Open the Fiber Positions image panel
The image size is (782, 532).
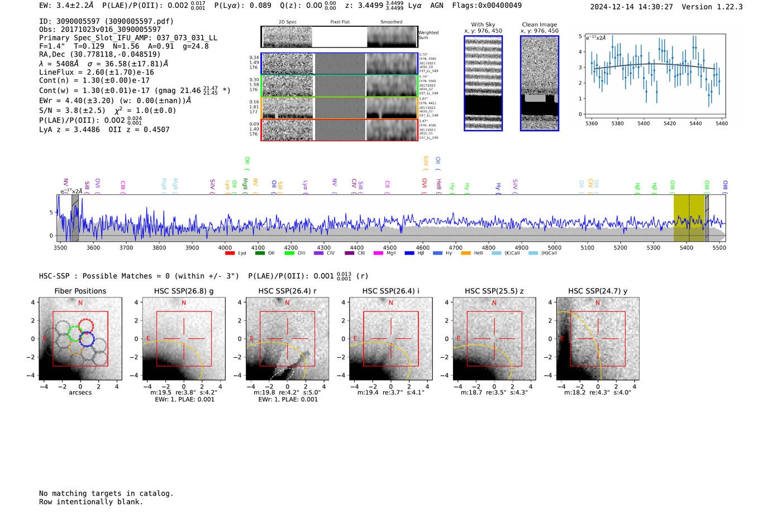[x=80, y=339]
